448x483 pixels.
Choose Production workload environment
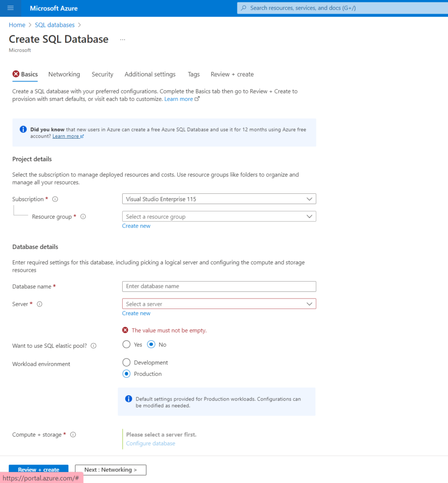click(x=127, y=374)
